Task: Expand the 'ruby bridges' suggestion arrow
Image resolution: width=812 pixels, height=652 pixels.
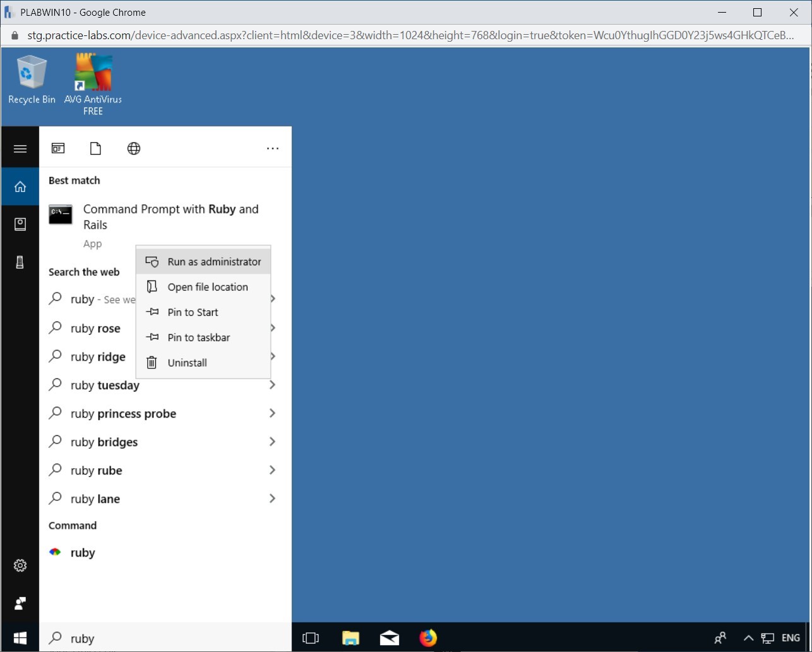Action: pyautogui.click(x=272, y=442)
